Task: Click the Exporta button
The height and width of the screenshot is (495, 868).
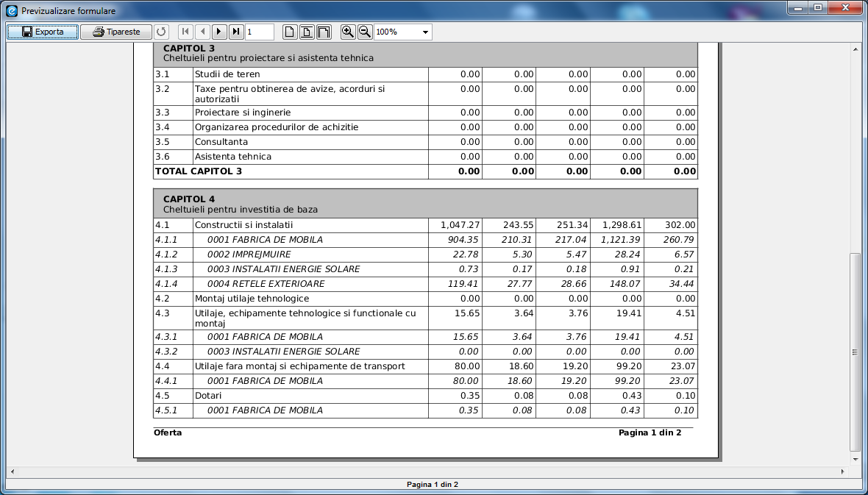Action: [43, 32]
